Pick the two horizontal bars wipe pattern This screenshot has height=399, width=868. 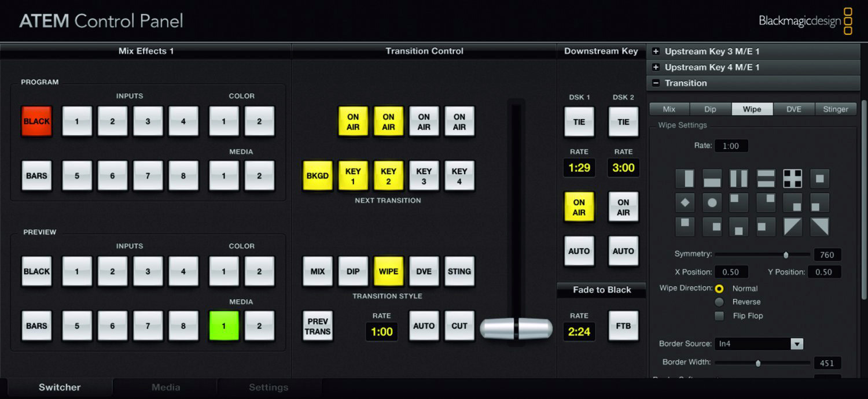click(x=766, y=179)
